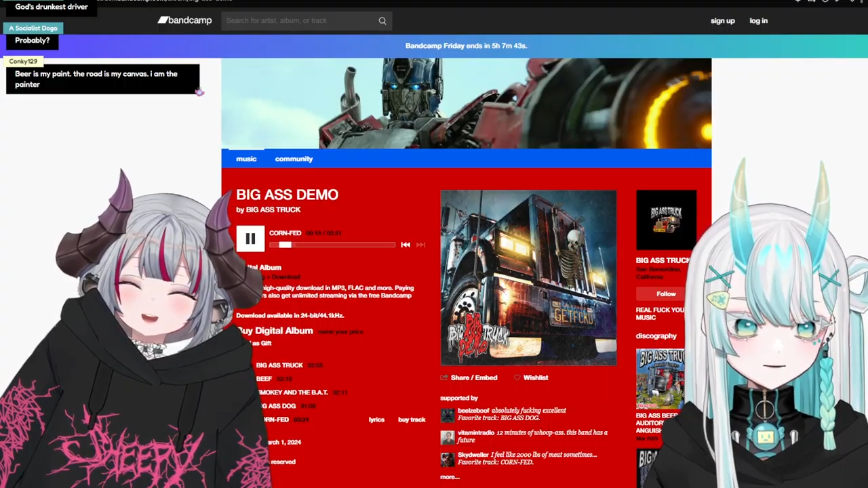Screen dimensions: 868x488
Task: Switch to the community tab
Action: coord(294,159)
